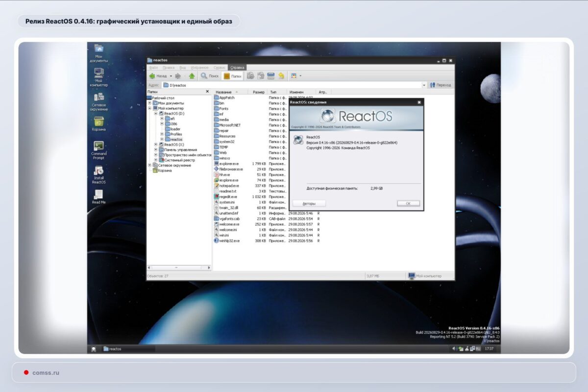The height and width of the screenshot is (392, 588).
Task: Collapse ReactOS (D:) tree node
Action: pos(156,114)
